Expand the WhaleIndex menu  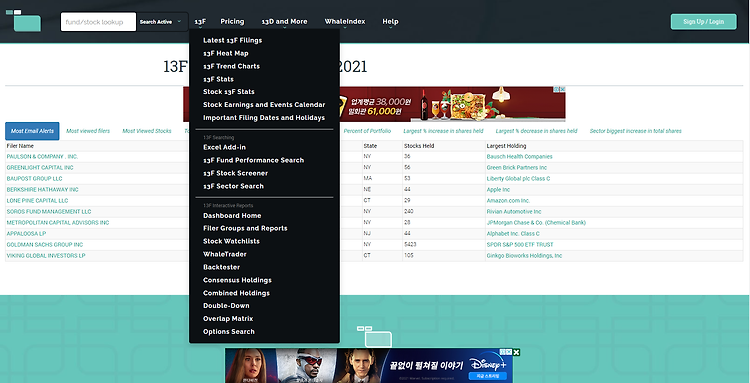point(345,22)
